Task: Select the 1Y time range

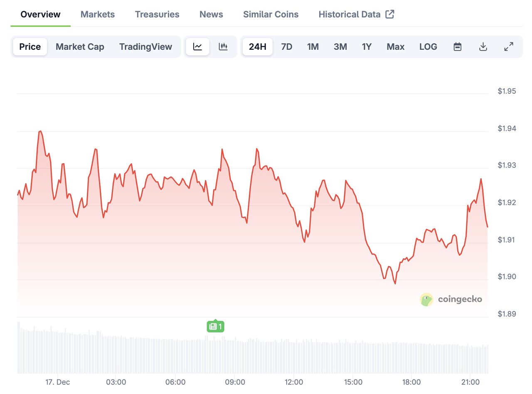Action: click(367, 46)
